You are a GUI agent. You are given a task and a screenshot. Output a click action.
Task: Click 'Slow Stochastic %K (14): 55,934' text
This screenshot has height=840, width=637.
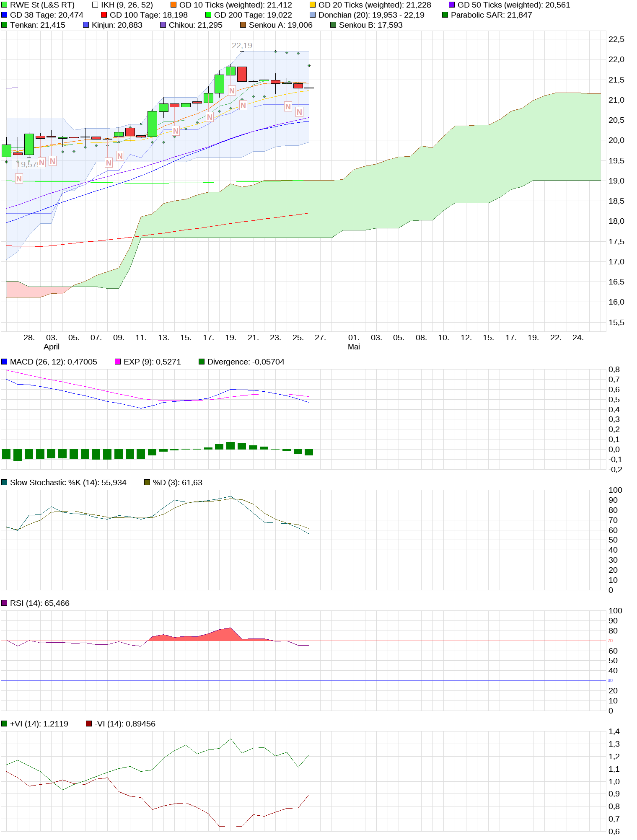(x=68, y=483)
